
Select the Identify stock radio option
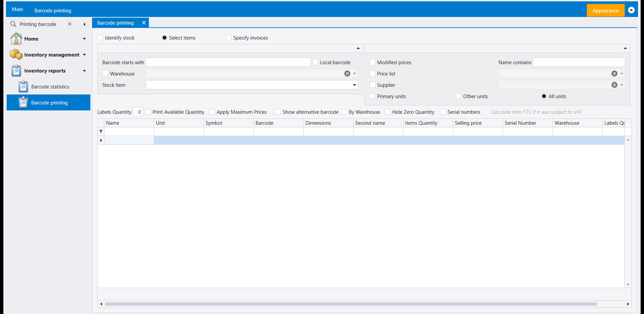point(100,38)
